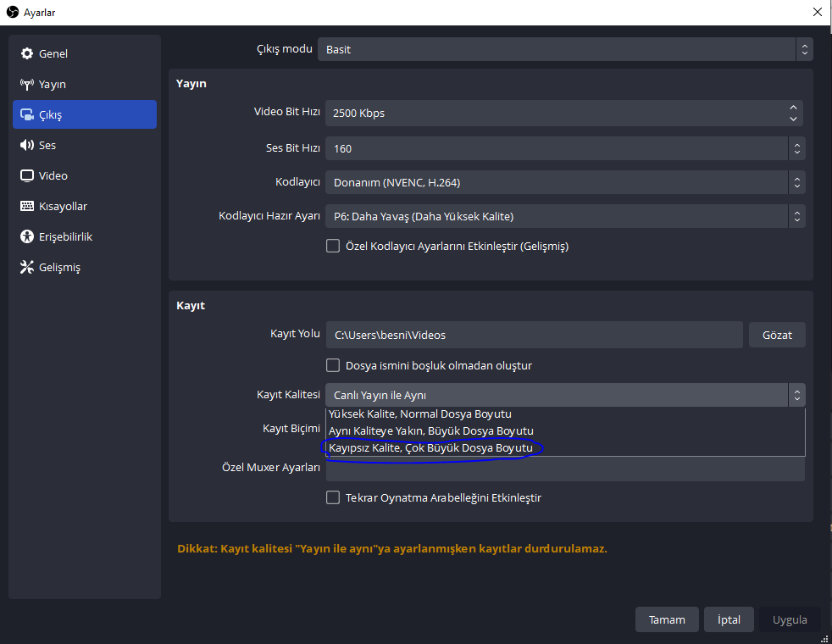Increase Video Bit Hızı with up arrow

(x=793, y=108)
